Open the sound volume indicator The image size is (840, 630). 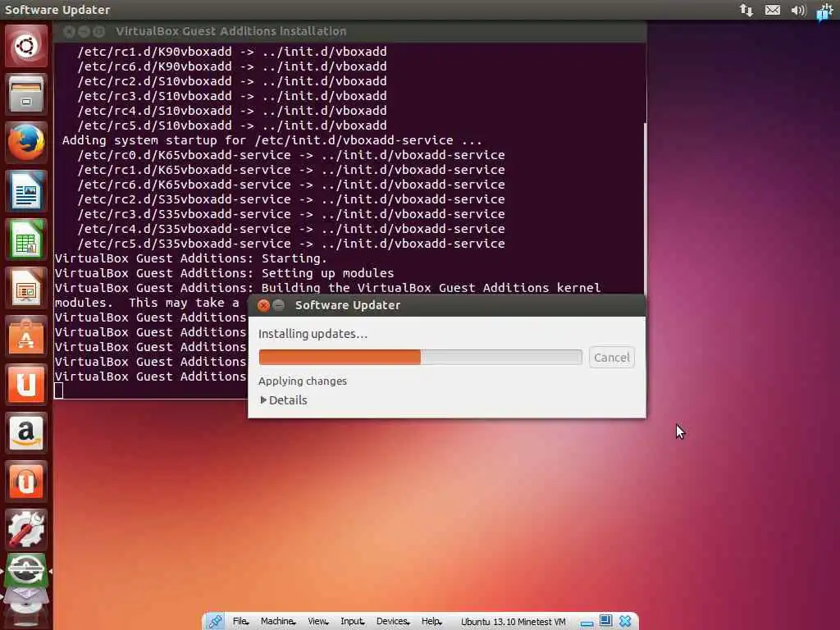point(798,10)
